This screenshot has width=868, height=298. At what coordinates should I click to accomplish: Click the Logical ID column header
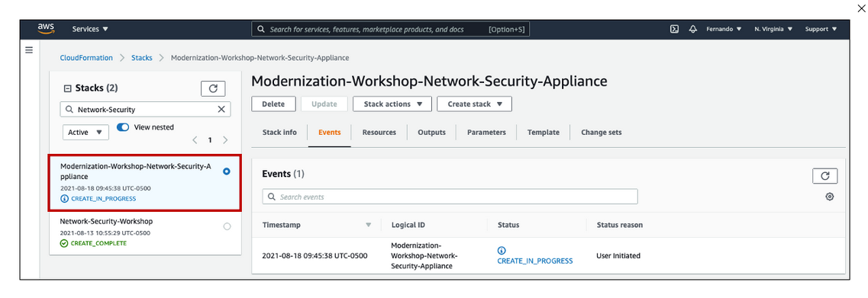click(408, 225)
